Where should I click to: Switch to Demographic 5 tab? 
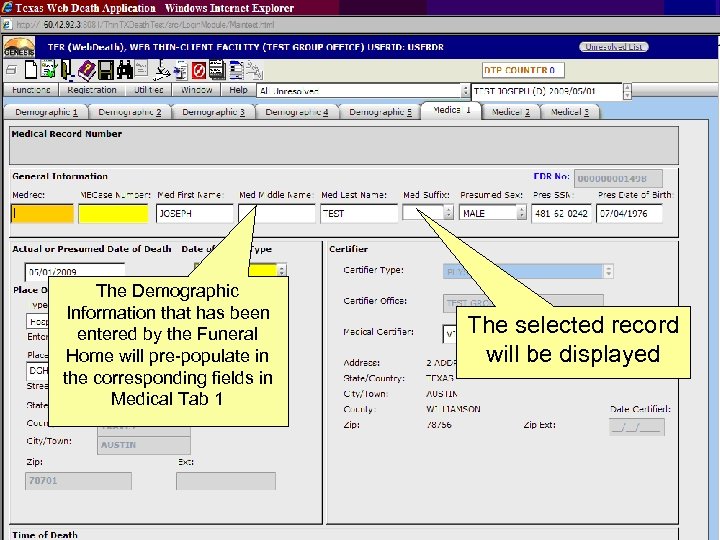click(380, 112)
